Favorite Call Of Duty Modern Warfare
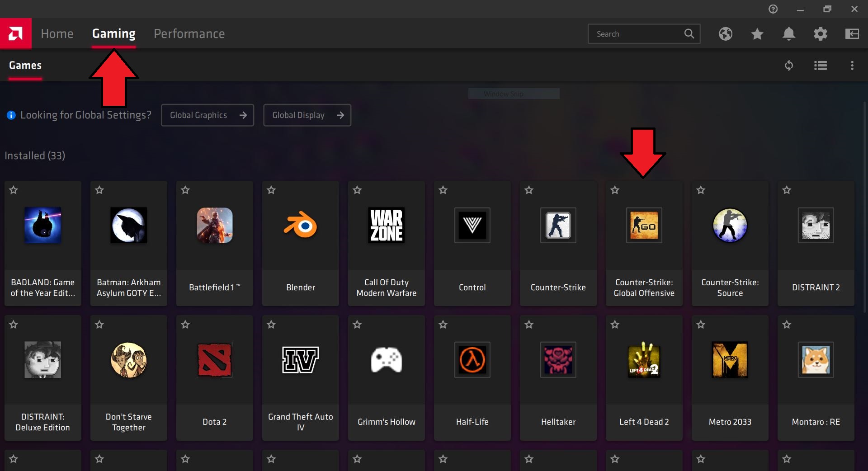The image size is (868, 471). point(357,190)
